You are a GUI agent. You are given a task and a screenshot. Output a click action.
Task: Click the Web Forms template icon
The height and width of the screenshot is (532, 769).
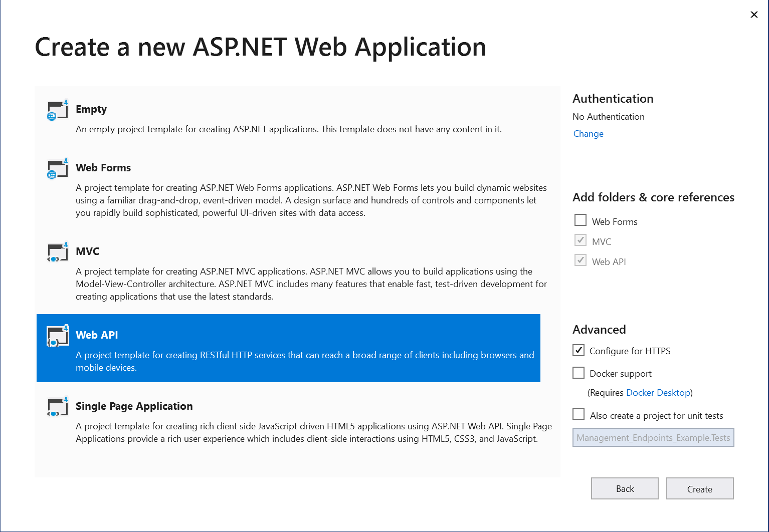click(x=56, y=169)
